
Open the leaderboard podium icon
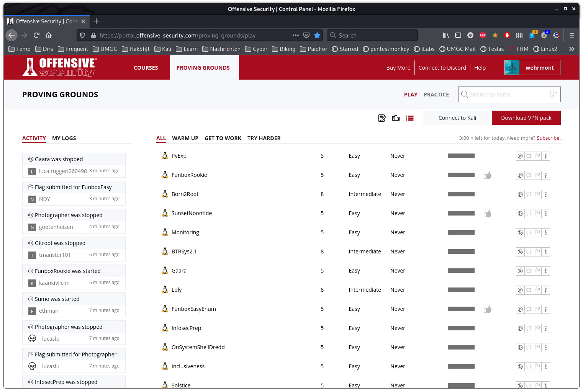coord(396,118)
